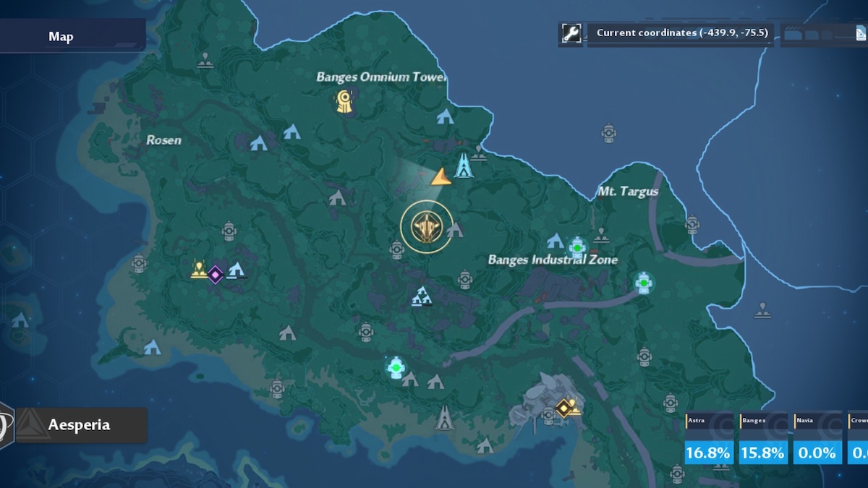Select the page icon at top-right corner

(x=861, y=33)
